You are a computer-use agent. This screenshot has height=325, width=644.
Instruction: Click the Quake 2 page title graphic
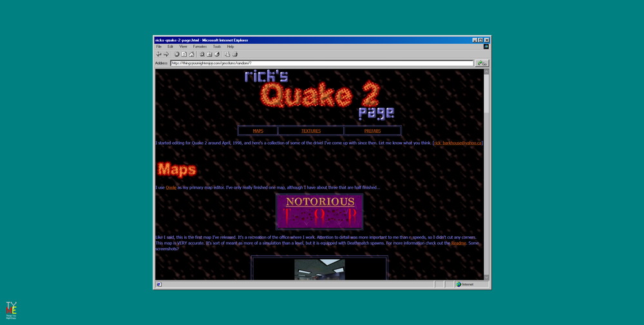tap(319, 95)
